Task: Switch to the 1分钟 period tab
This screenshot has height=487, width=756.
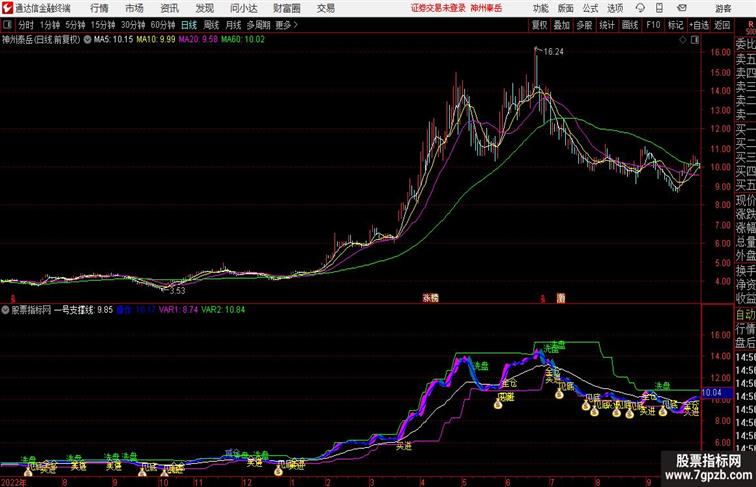Action: pos(50,25)
